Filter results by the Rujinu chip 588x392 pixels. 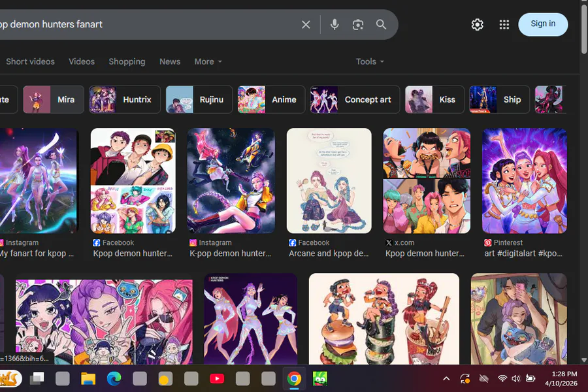pyautogui.click(x=199, y=99)
